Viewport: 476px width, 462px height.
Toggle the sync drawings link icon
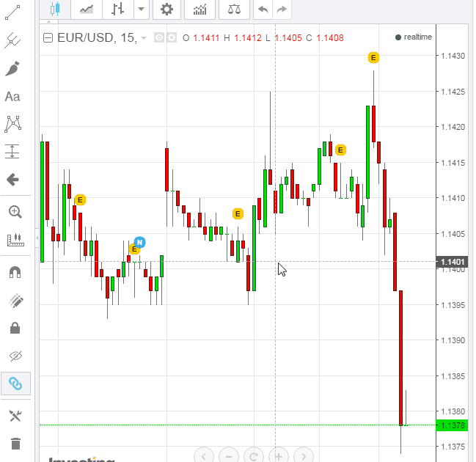pyautogui.click(x=15, y=384)
